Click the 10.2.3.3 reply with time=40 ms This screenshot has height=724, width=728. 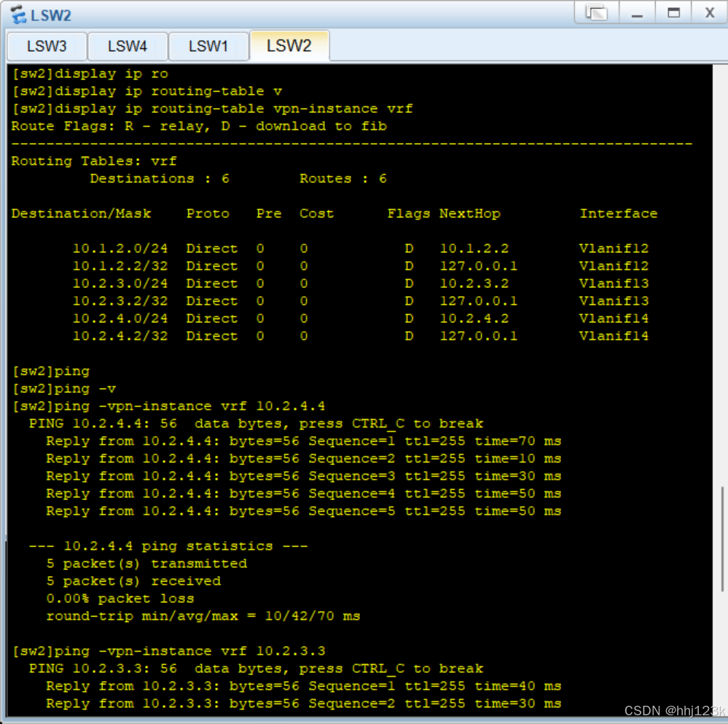(304, 686)
